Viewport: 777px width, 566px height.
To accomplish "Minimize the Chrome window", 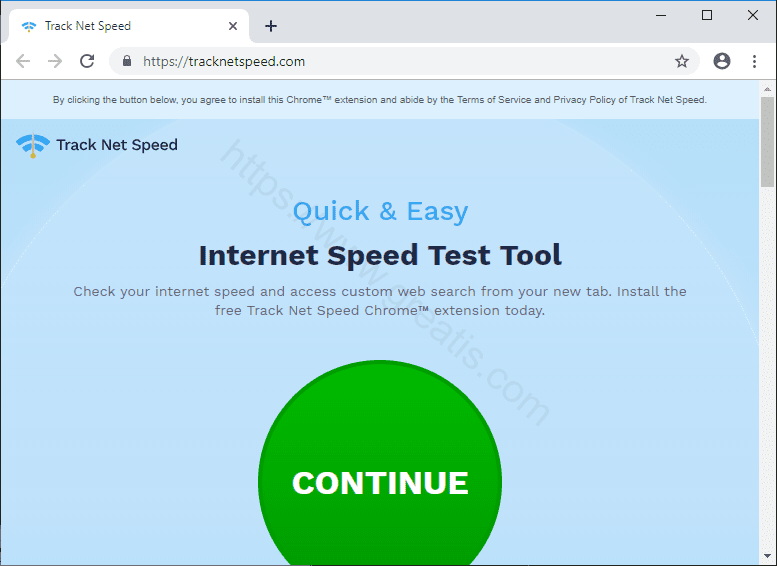I will (661, 15).
